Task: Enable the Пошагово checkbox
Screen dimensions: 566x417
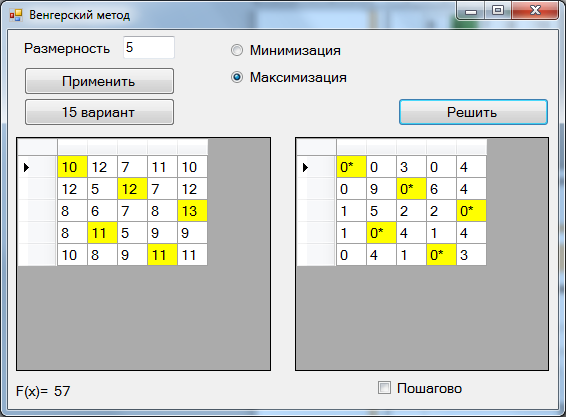Action: [x=384, y=388]
